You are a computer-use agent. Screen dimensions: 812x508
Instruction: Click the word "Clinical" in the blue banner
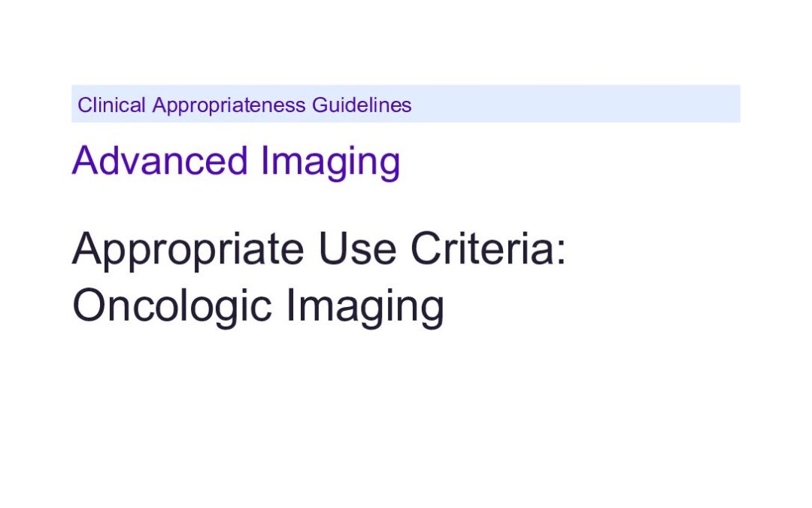point(111,105)
